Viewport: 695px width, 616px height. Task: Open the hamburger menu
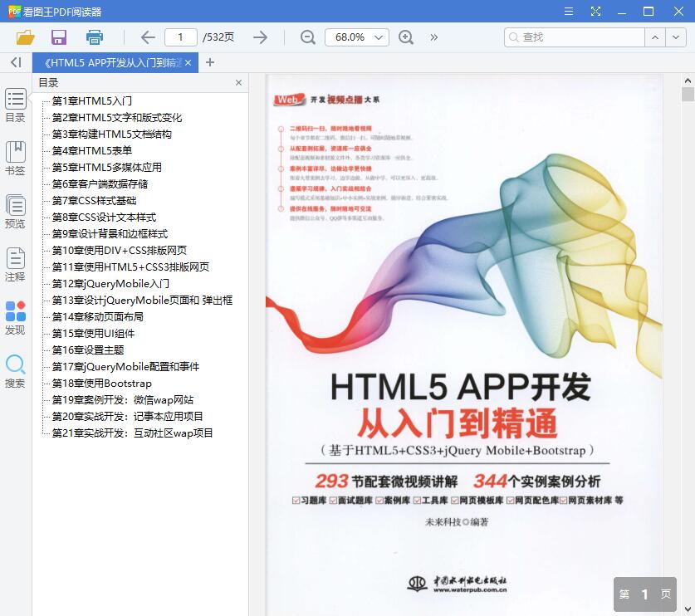[569, 12]
